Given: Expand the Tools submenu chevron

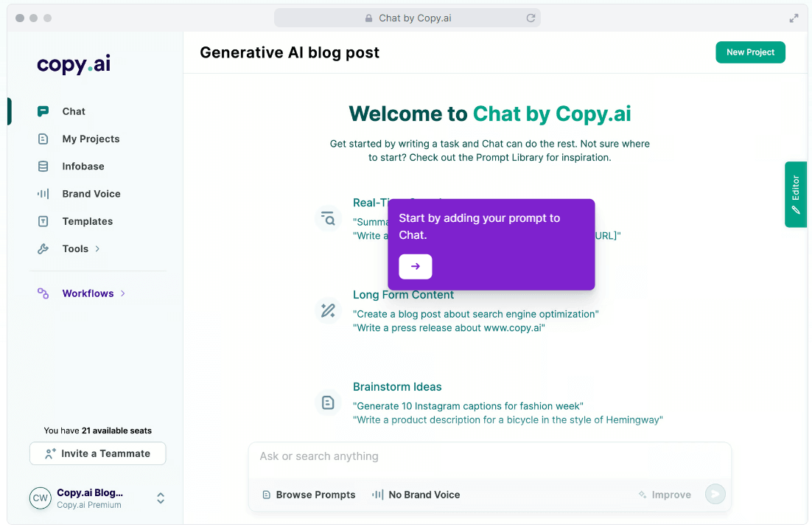Looking at the screenshot, I should tap(97, 249).
